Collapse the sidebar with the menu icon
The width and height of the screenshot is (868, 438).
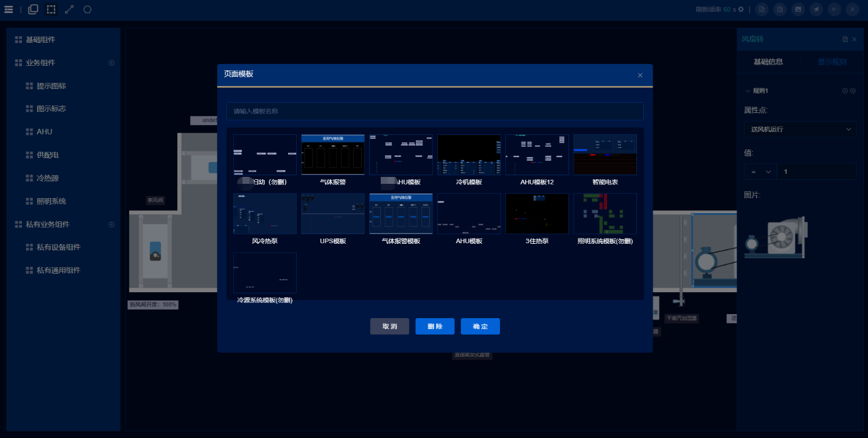pyautogui.click(x=9, y=9)
